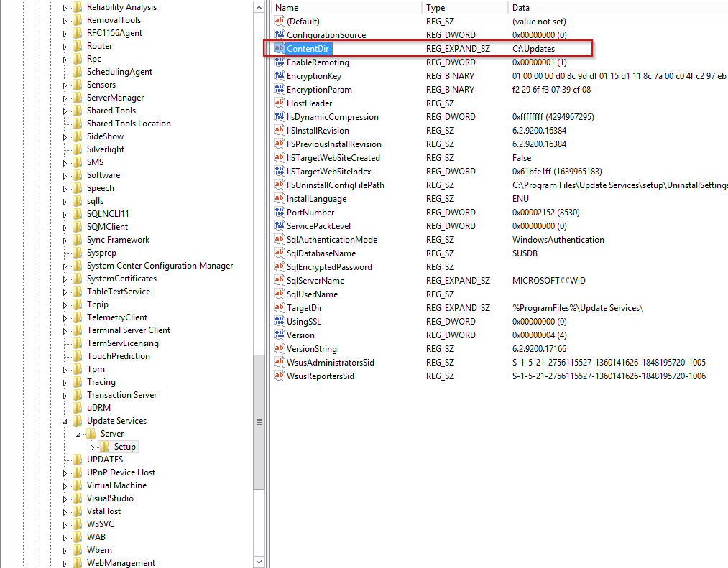Select the IISUninstallConfigFilePath value name
The image size is (728, 568).
click(x=335, y=185)
